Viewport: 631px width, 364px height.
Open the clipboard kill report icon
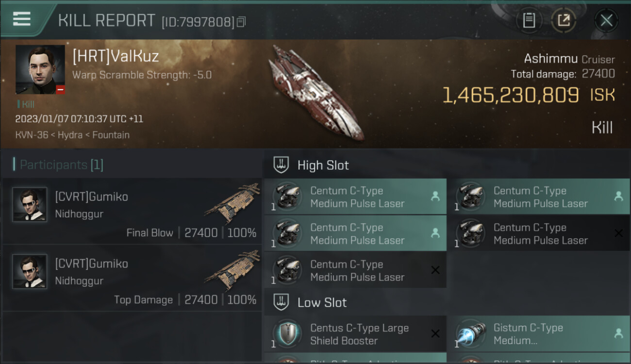pyautogui.click(x=529, y=20)
